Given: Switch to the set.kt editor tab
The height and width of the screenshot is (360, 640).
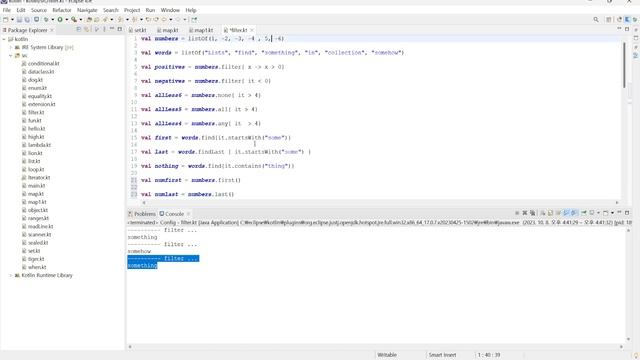Looking at the screenshot, I should click(138, 30).
